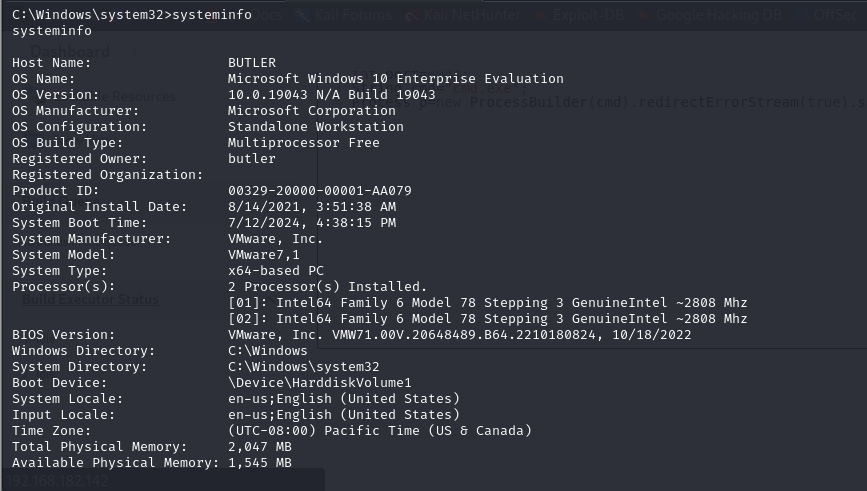Click the Kali Forums bookmark icon
This screenshot has width=867, height=491.
(298, 15)
